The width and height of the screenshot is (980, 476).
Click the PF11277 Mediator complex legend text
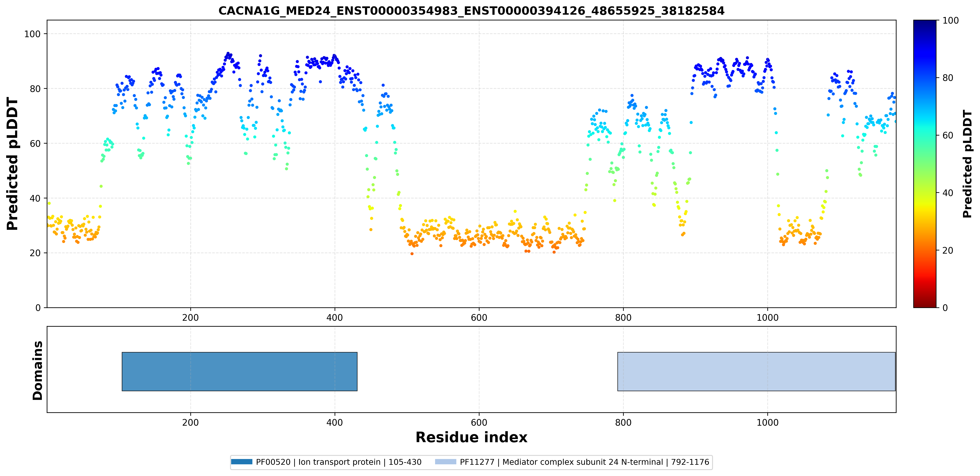(584, 462)
